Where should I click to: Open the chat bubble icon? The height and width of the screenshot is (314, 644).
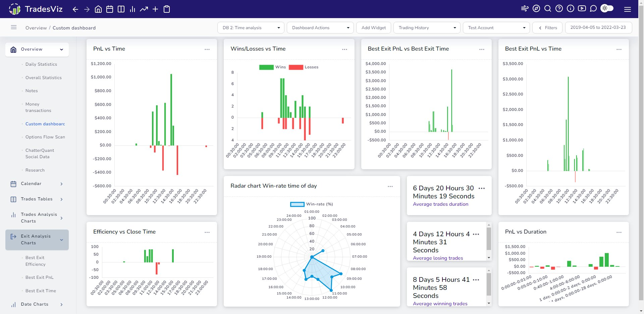(x=593, y=8)
